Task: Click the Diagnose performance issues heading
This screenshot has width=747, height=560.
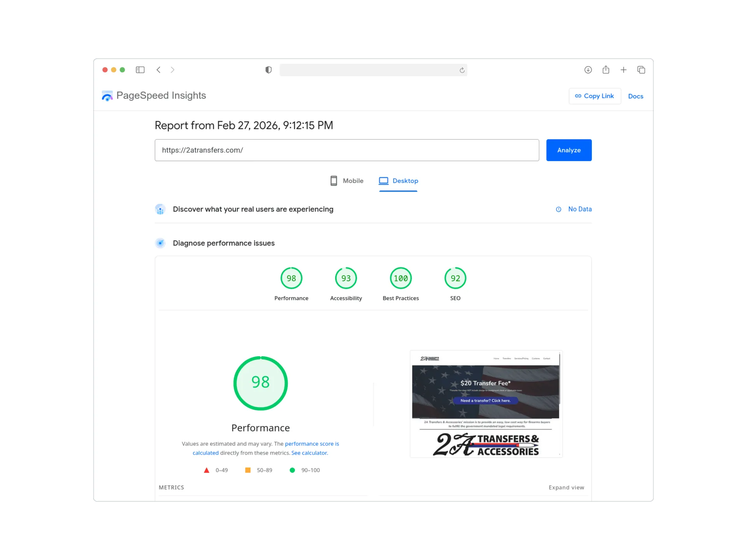Action: (x=224, y=243)
